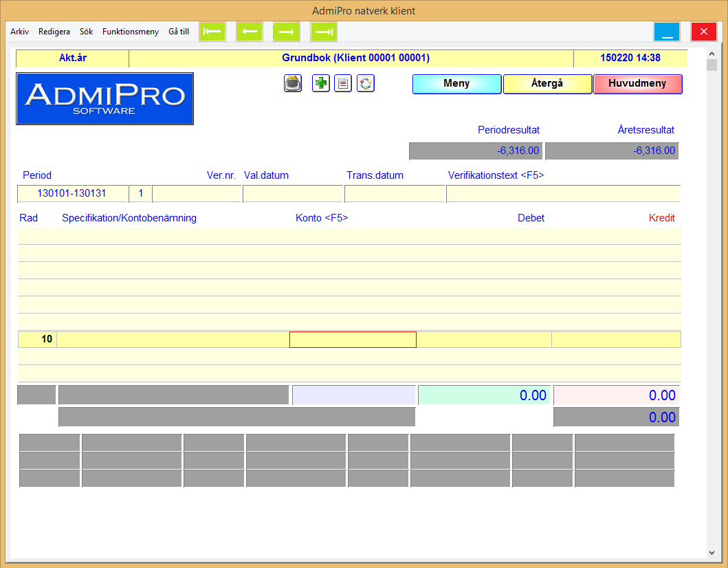Image resolution: width=728 pixels, height=568 pixels.
Task: Open the Funktionsmeny menu
Action: click(x=131, y=32)
